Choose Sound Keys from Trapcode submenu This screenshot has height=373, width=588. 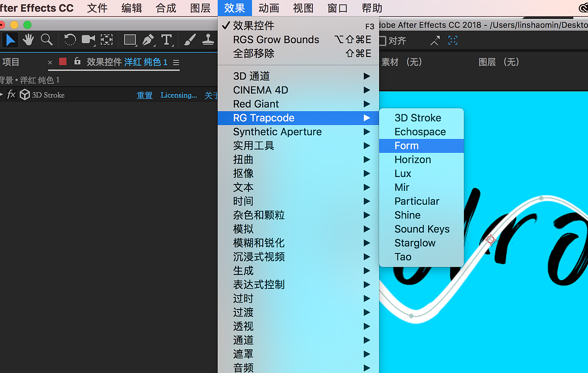click(x=421, y=229)
